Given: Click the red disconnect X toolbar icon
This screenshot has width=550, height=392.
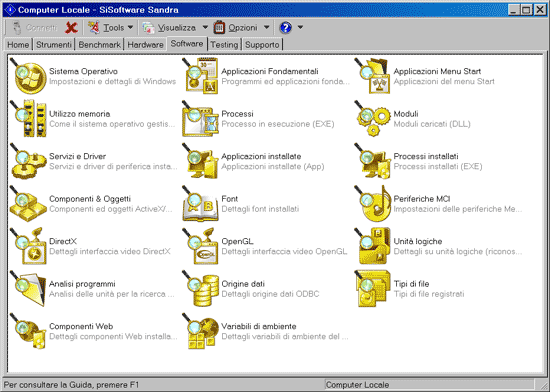Looking at the screenshot, I should tap(71, 27).
